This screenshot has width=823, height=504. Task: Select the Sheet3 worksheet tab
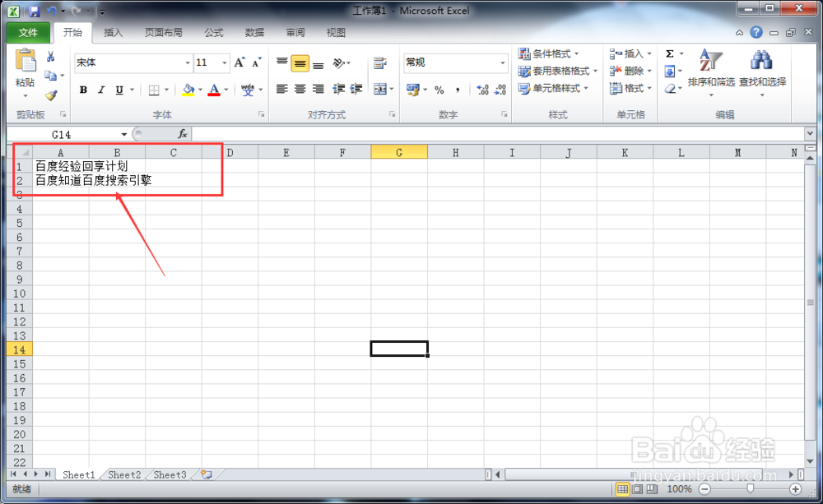point(170,474)
